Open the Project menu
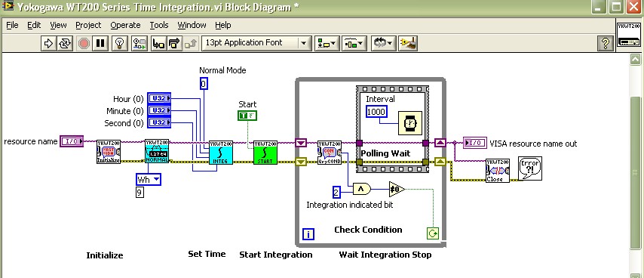Viewport: 644px width, 278px height. [88, 25]
